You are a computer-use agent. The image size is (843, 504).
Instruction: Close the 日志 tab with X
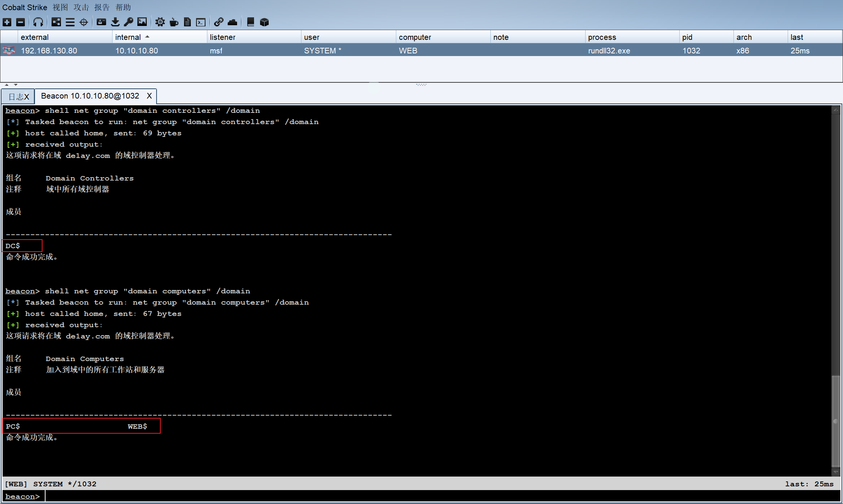[27, 97]
